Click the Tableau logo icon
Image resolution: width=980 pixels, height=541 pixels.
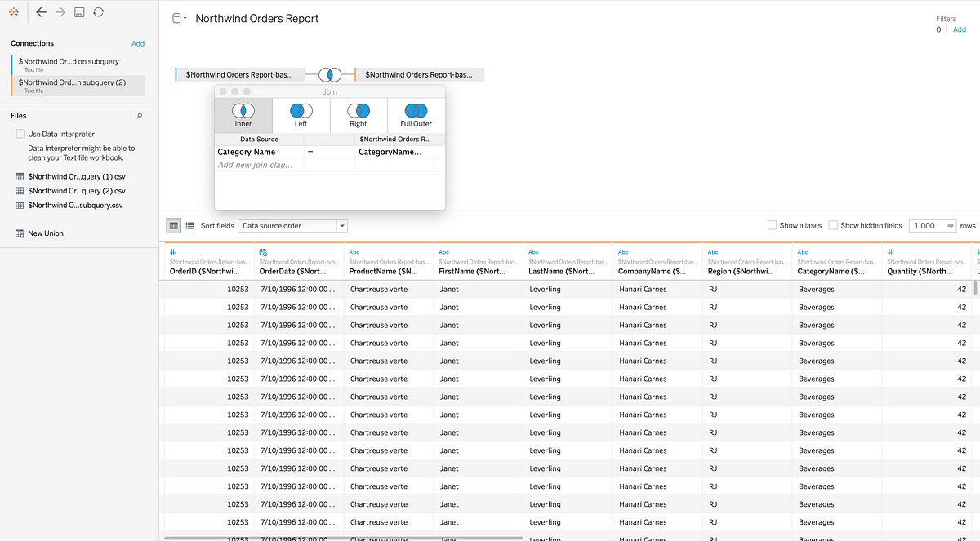click(x=12, y=12)
